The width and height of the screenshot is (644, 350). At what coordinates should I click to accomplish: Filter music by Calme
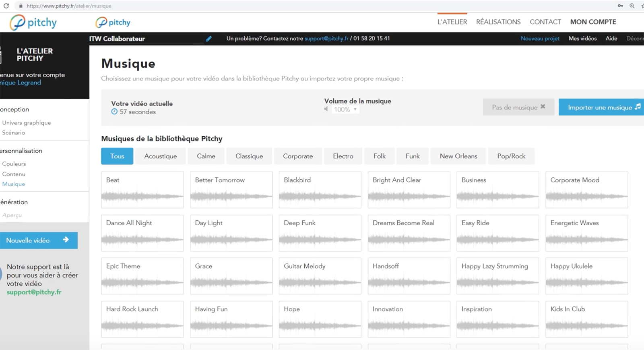click(206, 156)
